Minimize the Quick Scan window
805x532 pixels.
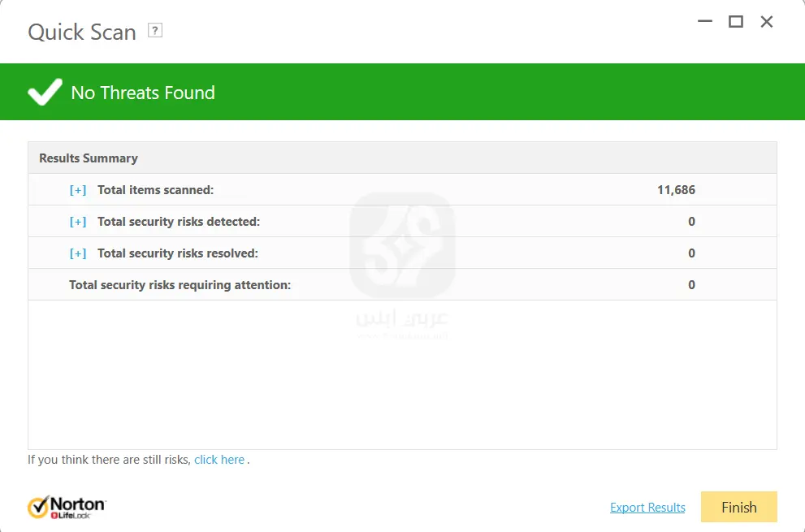[x=704, y=22]
